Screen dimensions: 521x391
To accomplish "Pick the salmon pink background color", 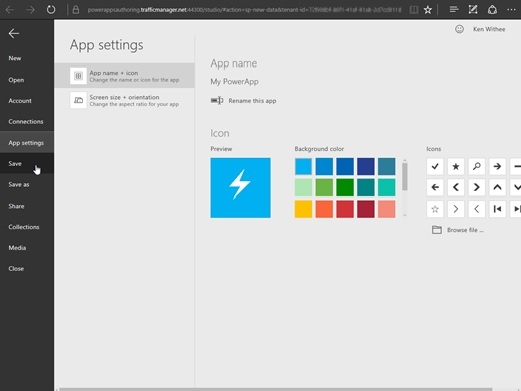I will click(x=387, y=209).
